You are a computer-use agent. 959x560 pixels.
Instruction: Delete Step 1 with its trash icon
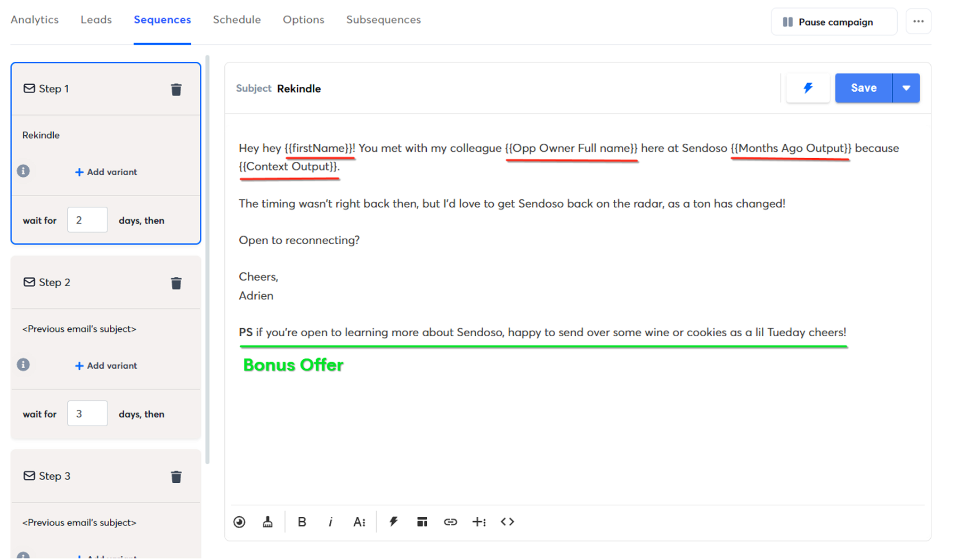point(176,90)
